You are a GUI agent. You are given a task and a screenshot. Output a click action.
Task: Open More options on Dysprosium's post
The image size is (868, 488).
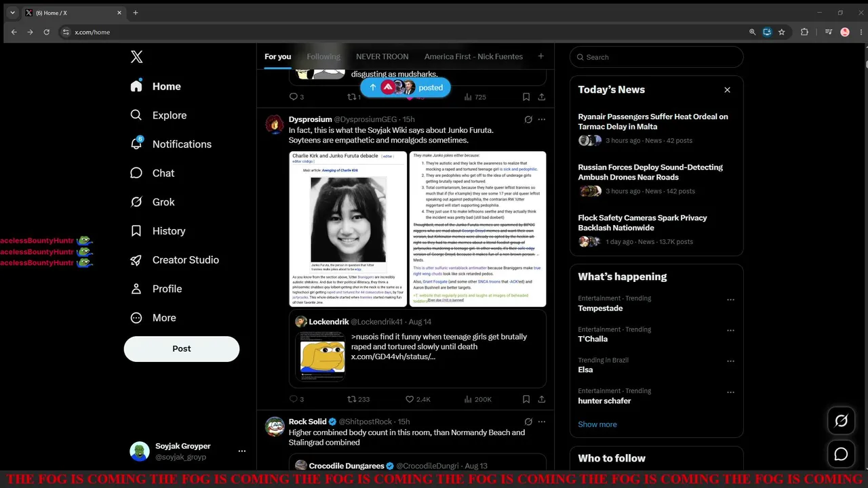click(x=542, y=119)
